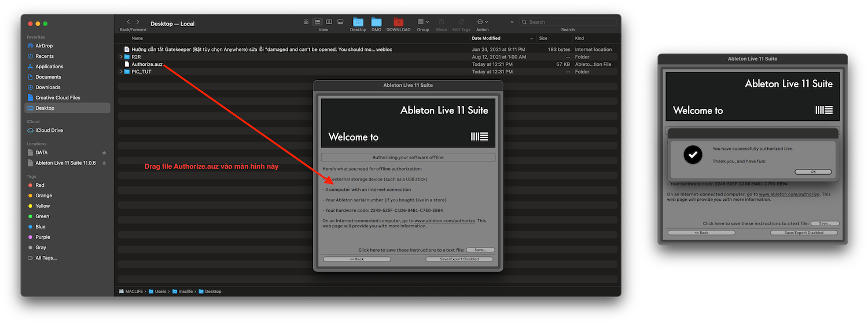Click the Finder Search field
This screenshot has height=324, width=868.
point(567,22)
